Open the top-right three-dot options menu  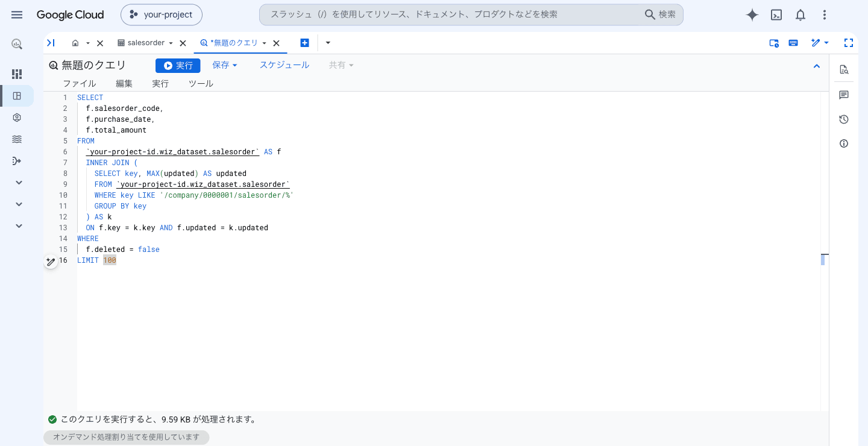pos(825,15)
